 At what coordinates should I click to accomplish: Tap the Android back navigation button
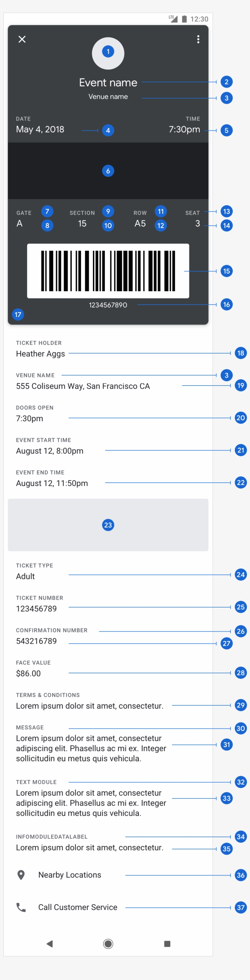pyautogui.click(x=49, y=943)
